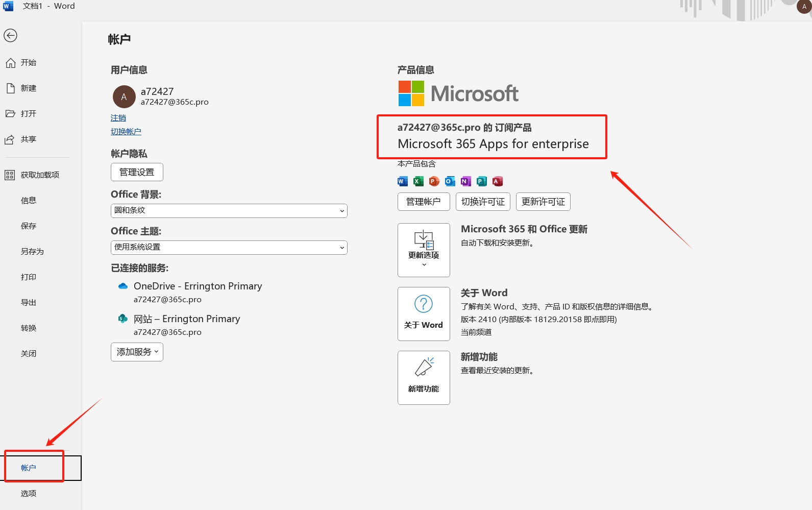Click the 更新选项 update options button
Image resolution: width=812 pixels, height=510 pixels.
424,250
